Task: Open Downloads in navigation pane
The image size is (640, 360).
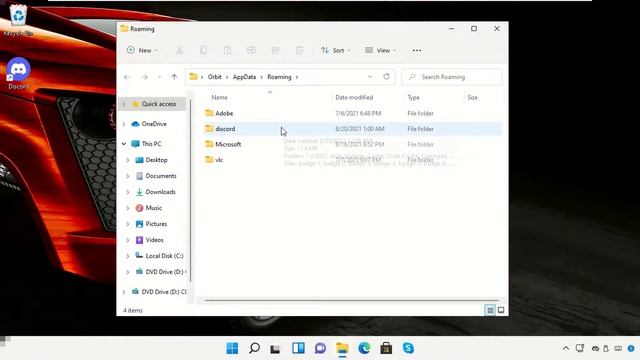Action: click(160, 192)
